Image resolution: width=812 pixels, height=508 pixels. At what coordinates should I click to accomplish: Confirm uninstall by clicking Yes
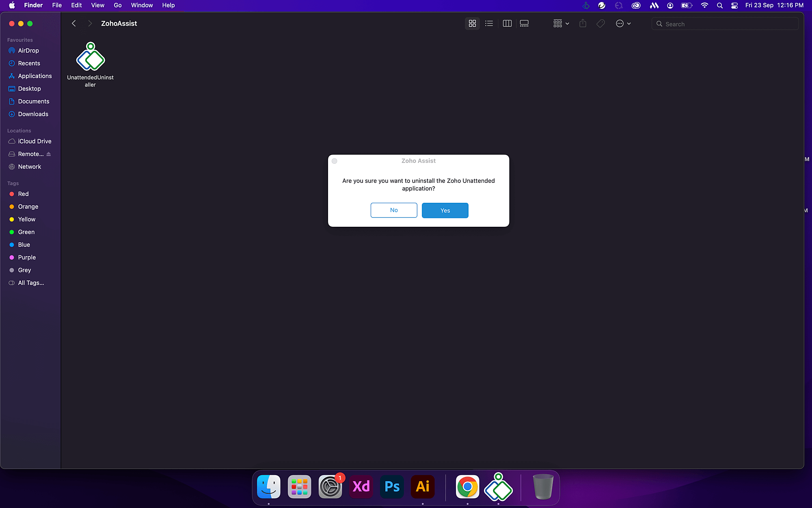pyautogui.click(x=445, y=211)
